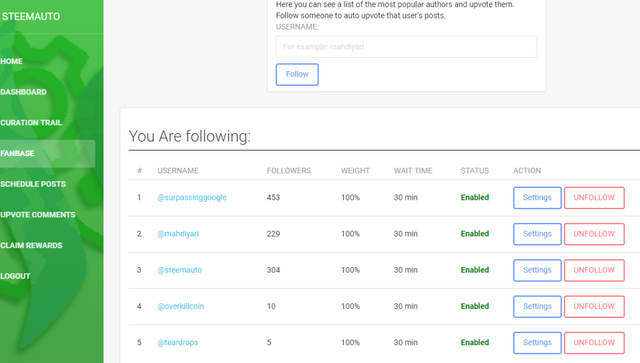Open Settings for @steemauto
The image size is (640, 363).
point(537,270)
